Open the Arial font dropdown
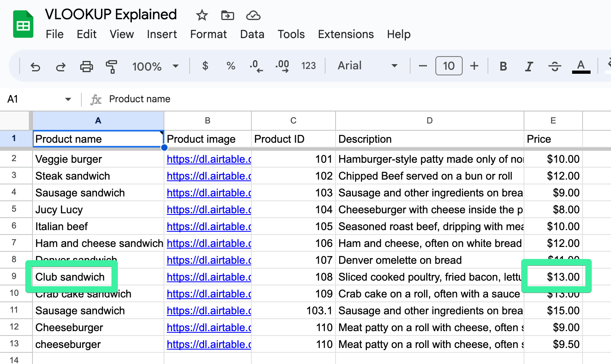611x364 pixels. (x=367, y=65)
